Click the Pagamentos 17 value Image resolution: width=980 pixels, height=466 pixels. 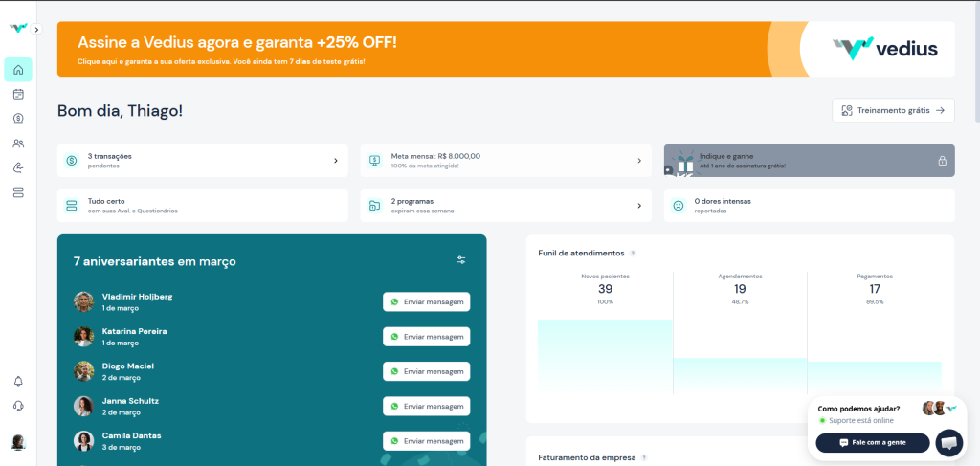875,289
